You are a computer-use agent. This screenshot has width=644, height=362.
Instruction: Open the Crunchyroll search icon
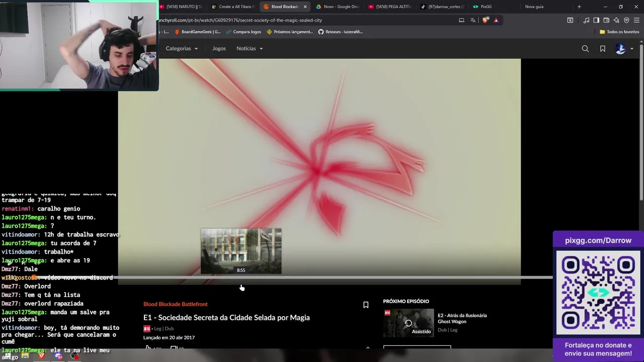585,49
